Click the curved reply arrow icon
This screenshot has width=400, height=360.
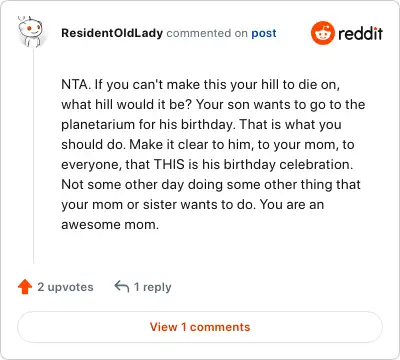[x=121, y=286]
